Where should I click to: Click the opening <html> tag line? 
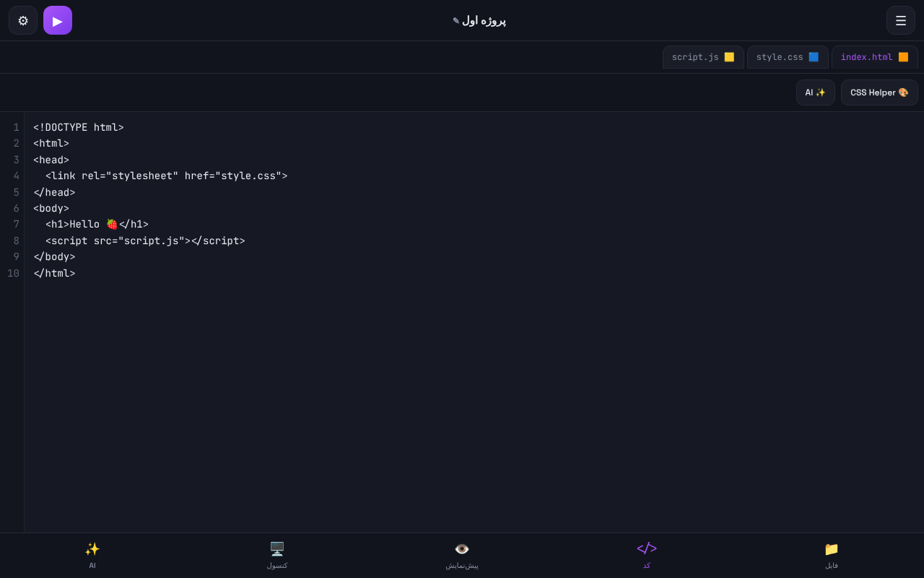coord(51,143)
